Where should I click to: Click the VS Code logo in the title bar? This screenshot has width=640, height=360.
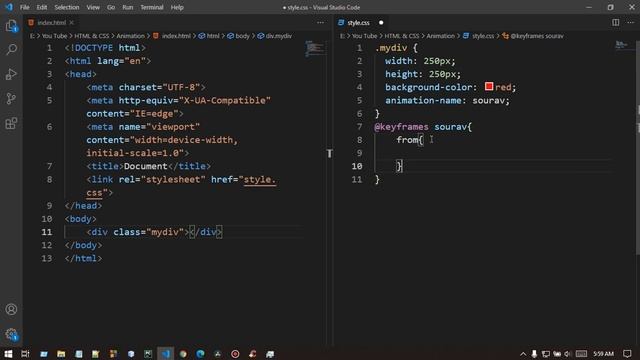[9, 7]
